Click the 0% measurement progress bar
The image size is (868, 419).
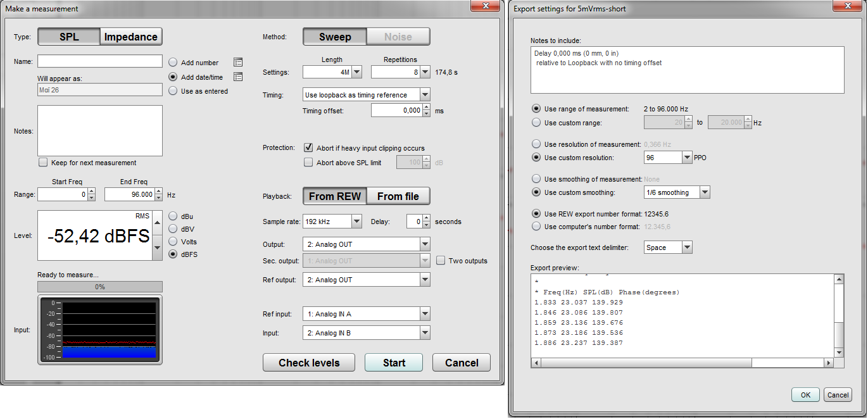[100, 287]
